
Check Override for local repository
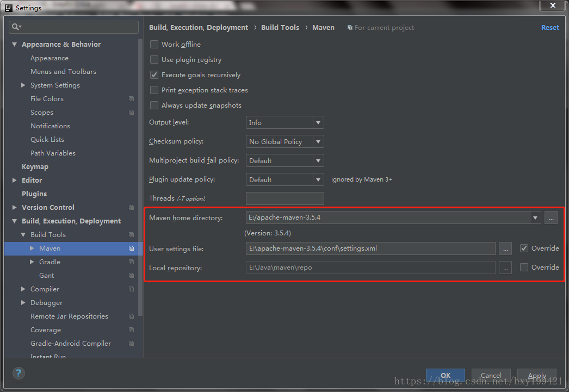click(524, 267)
